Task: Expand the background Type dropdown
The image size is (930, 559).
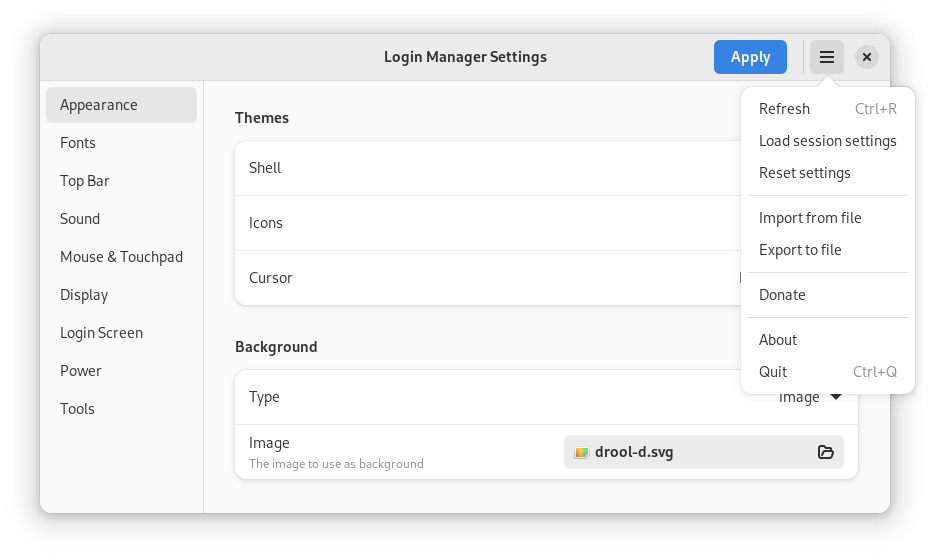Action: [811, 397]
